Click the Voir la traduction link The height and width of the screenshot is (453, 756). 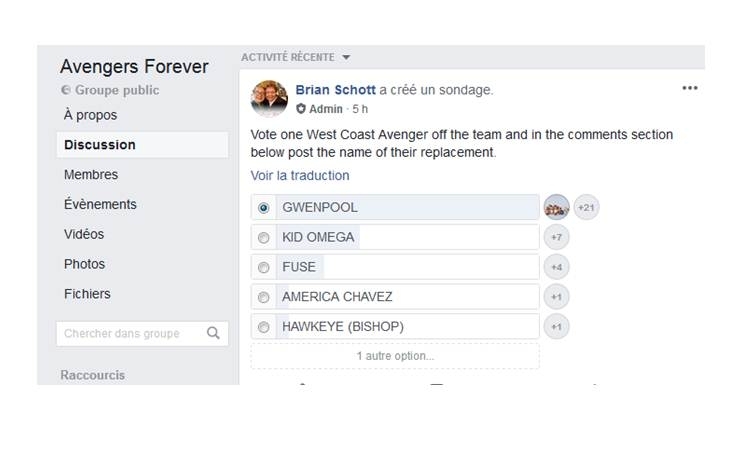pos(300,175)
